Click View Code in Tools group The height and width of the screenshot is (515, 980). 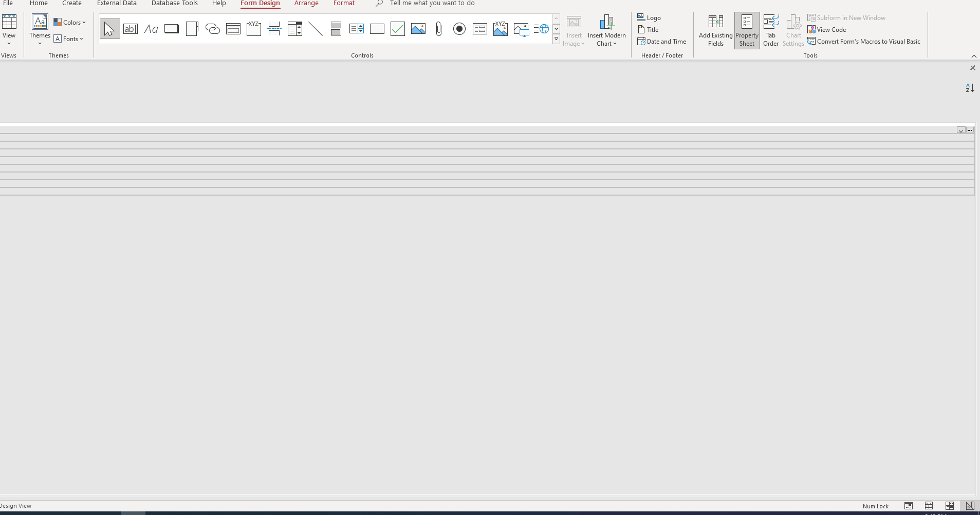click(x=826, y=30)
